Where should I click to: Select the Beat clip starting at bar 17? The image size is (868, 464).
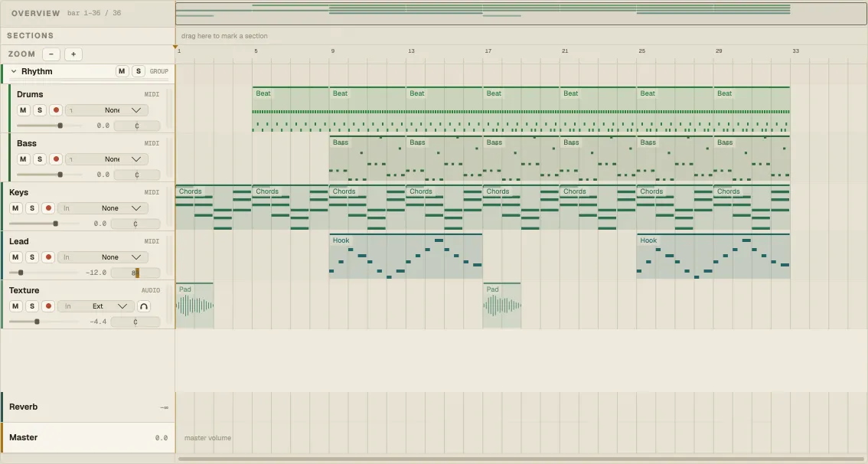coord(521,109)
